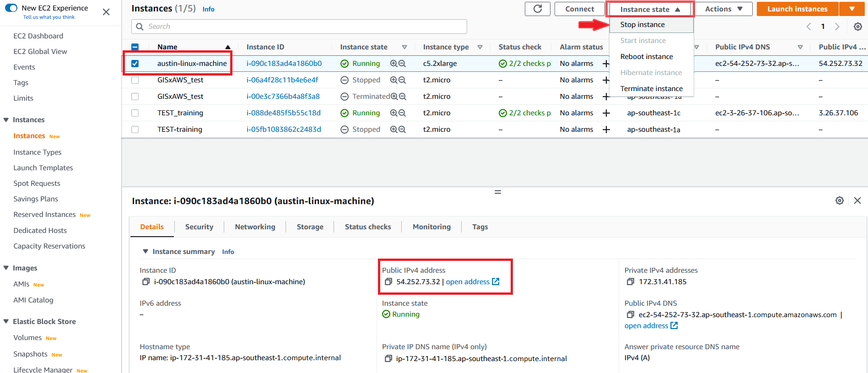Open Volumes in sidebar
The image size is (868, 373).
coord(27,338)
